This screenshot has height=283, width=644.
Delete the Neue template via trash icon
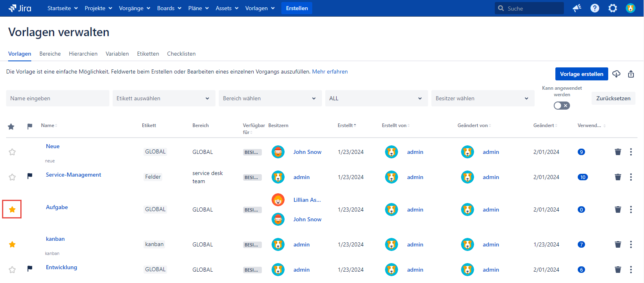(x=618, y=152)
